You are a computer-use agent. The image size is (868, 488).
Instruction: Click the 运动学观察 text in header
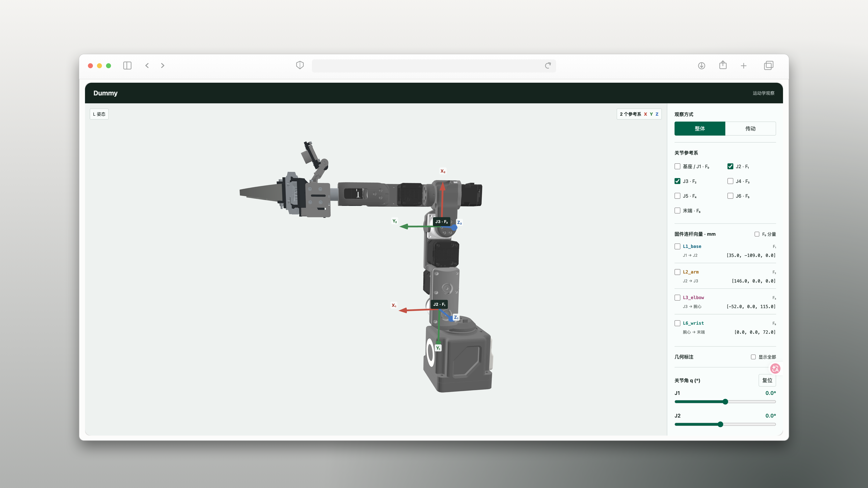764,93
